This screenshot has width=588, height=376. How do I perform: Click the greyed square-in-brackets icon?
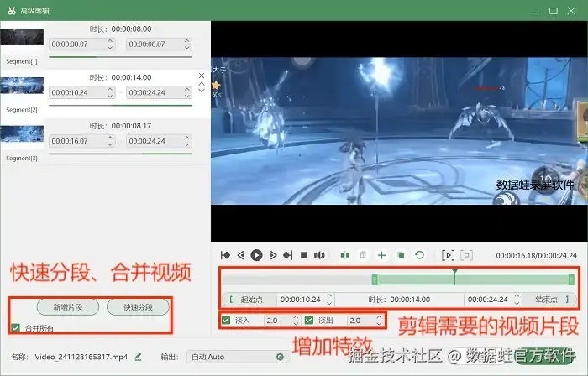point(466,255)
